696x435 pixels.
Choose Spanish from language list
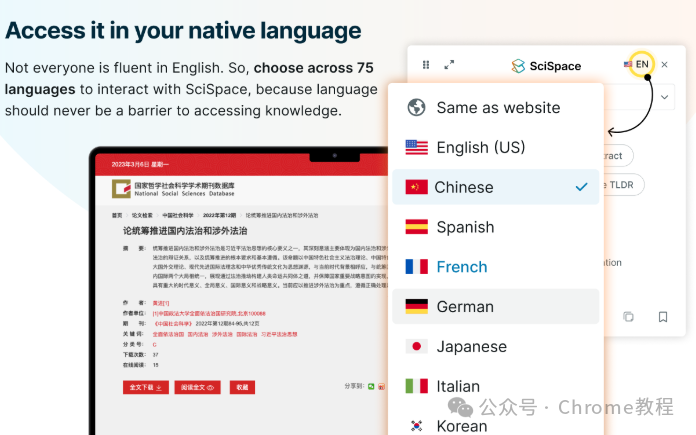[x=496, y=227]
